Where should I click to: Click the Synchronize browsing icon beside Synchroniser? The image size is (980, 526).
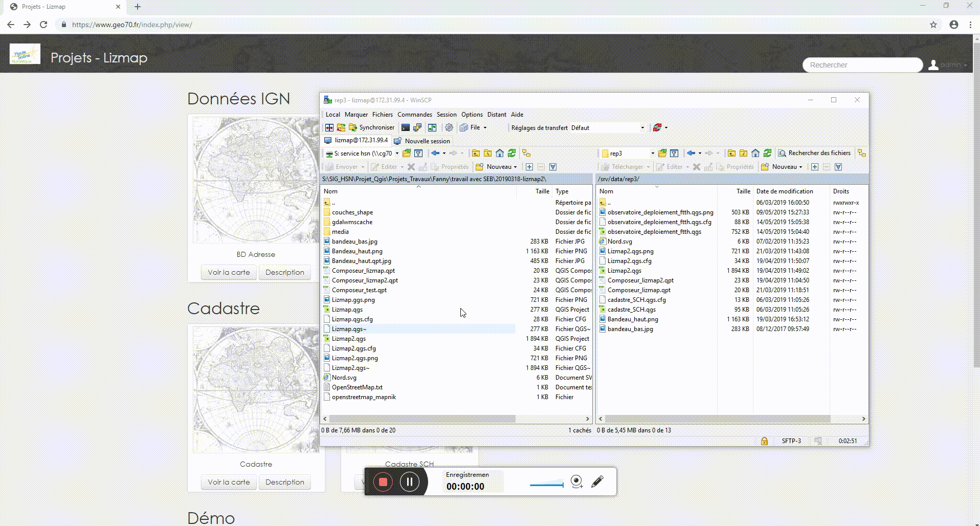click(x=341, y=127)
